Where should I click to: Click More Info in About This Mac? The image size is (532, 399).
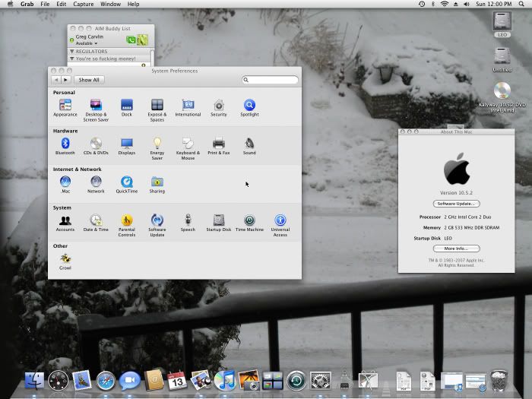point(456,249)
